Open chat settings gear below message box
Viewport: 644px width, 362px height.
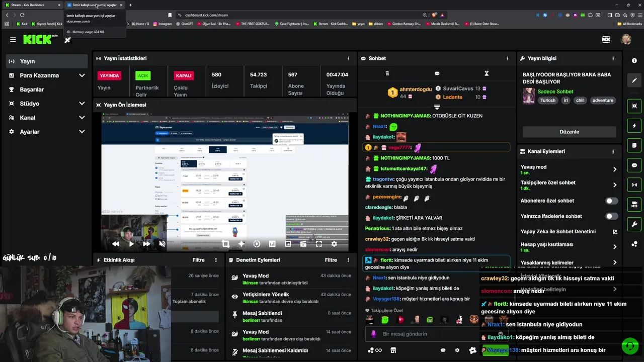tap(457, 350)
